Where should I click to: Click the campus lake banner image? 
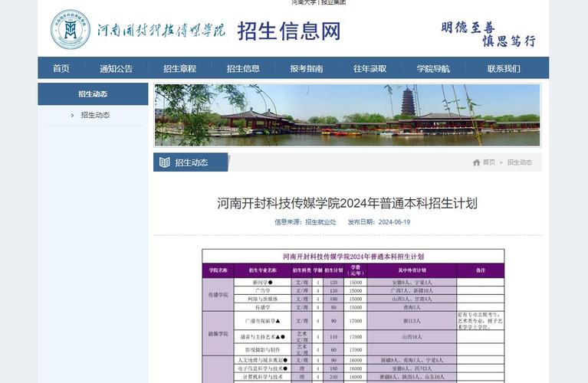[x=347, y=115]
